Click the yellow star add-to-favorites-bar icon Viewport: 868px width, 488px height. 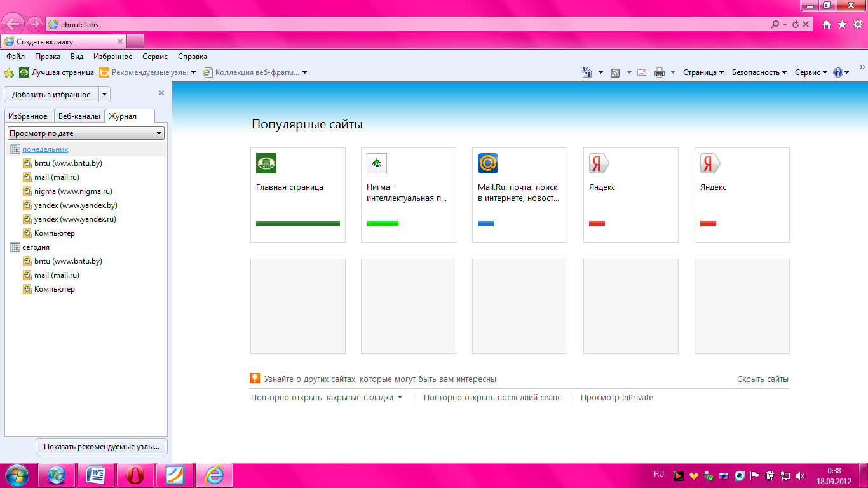9,72
